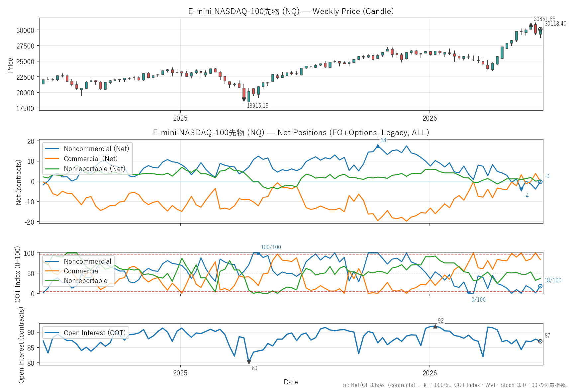Click the 92 open interest peak annotation

pos(441,321)
